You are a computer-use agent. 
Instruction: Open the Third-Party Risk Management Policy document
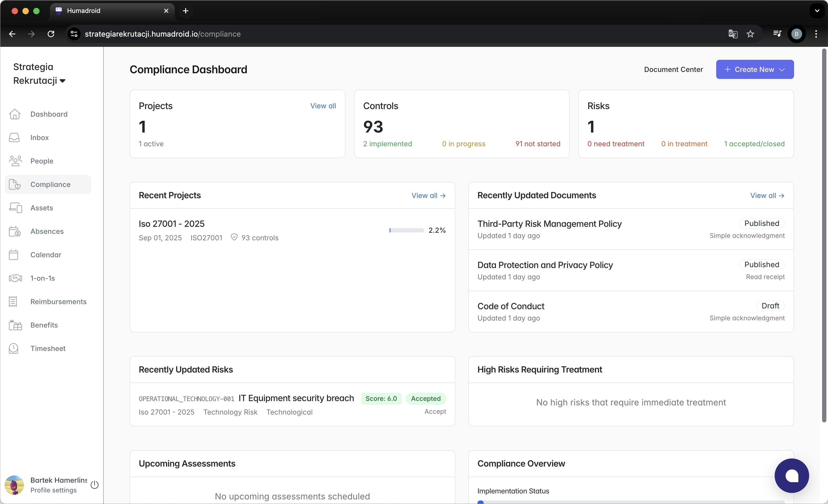pos(549,224)
